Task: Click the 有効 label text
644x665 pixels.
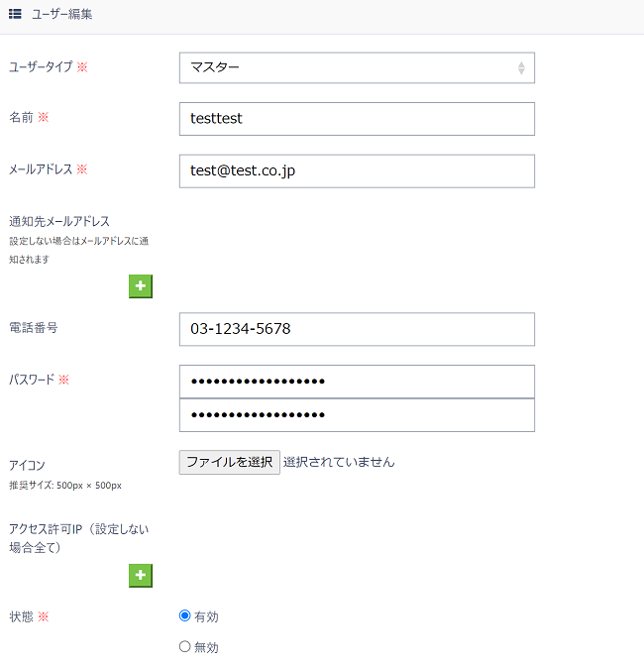Action: [x=206, y=616]
